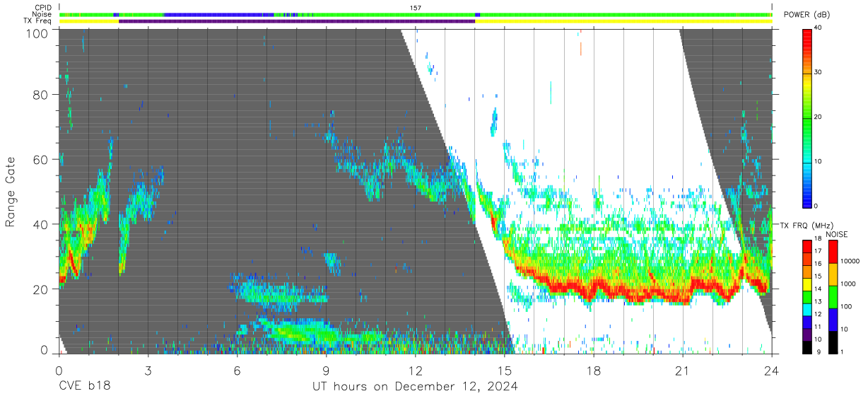Click the 21 hour tick on the UT axis
This screenshot has width=868, height=401.
[x=682, y=369]
